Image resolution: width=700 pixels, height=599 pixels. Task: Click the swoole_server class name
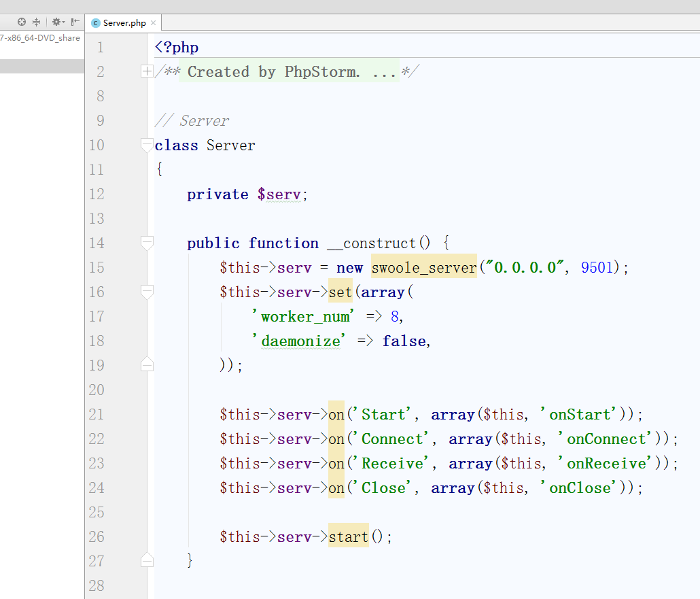click(x=423, y=267)
